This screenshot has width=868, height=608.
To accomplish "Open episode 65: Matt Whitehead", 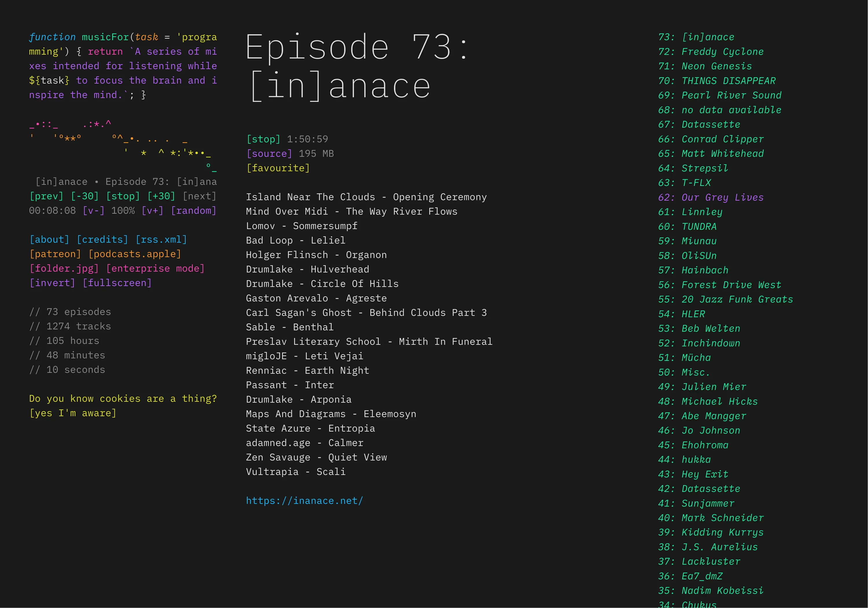I will (x=711, y=153).
